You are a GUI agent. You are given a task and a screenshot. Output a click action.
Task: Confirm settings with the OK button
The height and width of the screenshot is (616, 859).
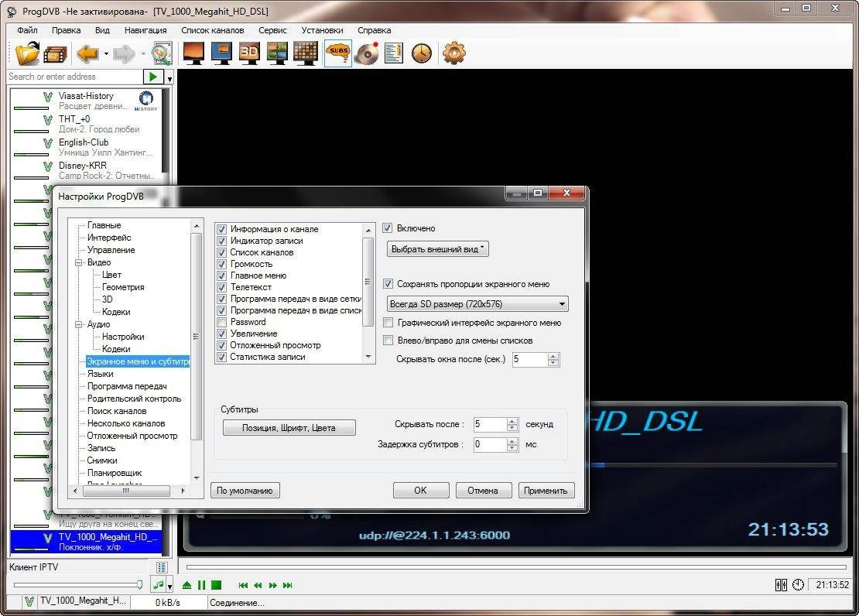click(421, 490)
